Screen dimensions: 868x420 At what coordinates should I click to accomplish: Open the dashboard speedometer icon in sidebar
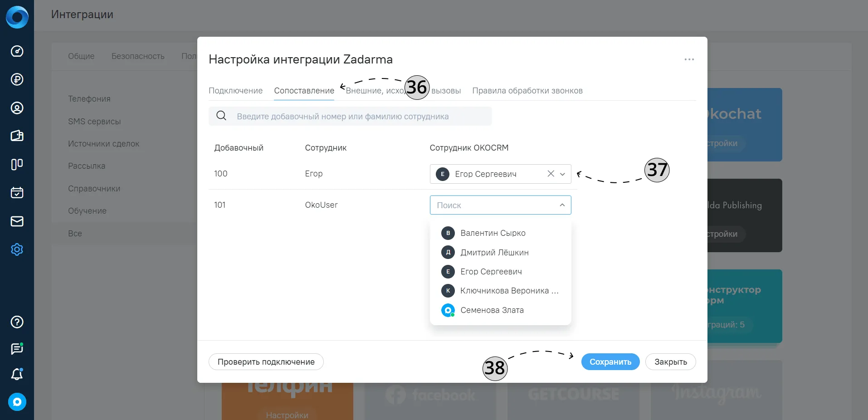click(x=17, y=51)
